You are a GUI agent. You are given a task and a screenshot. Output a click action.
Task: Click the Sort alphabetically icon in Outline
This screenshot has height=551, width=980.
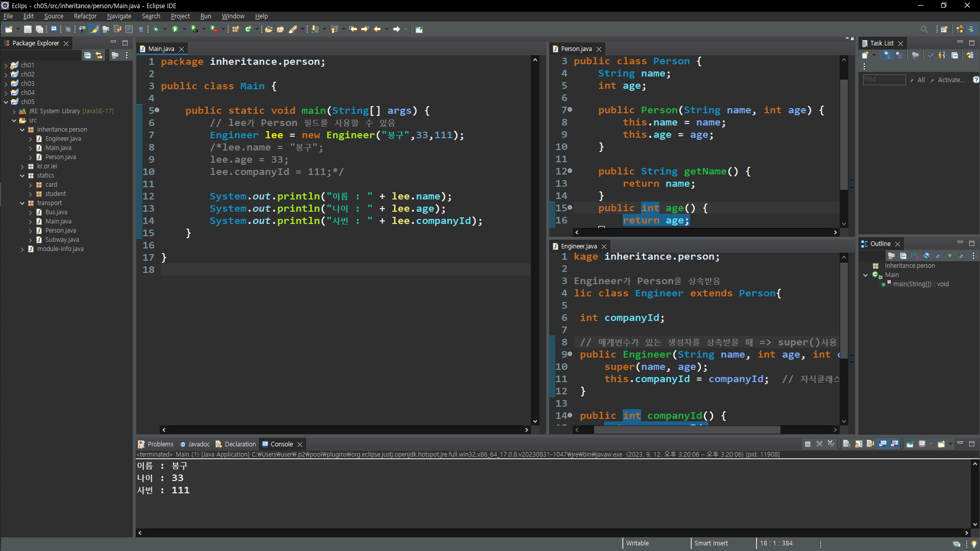(915, 256)
